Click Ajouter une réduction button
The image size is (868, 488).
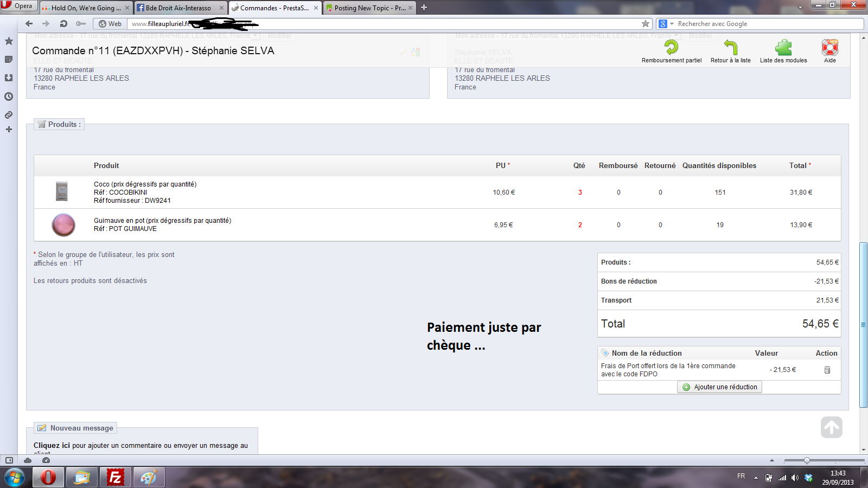tap(719, 387)
